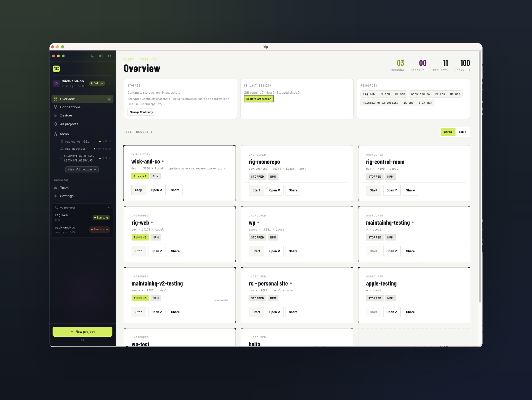The image size is (532, 400).
Task: Expand the wick-and-co project switcher dropdown
Action: pyautogui.click(x=110, y=84)
